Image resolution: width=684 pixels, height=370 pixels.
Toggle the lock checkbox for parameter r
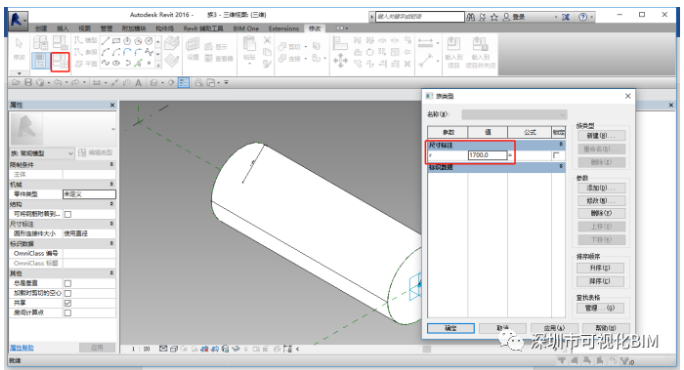[556, 155]
